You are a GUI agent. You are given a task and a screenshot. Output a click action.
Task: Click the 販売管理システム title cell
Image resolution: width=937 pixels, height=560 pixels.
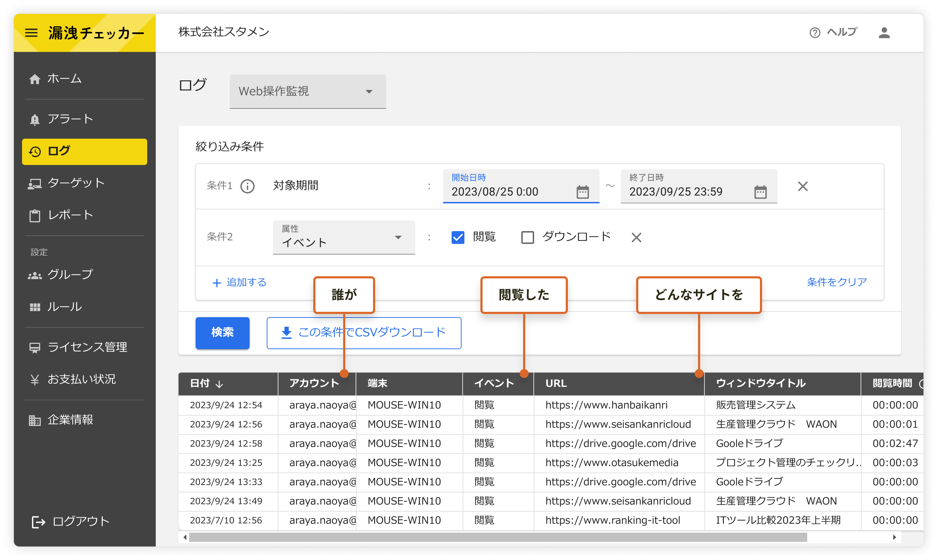pyautogui.click(x=782, y=405)
